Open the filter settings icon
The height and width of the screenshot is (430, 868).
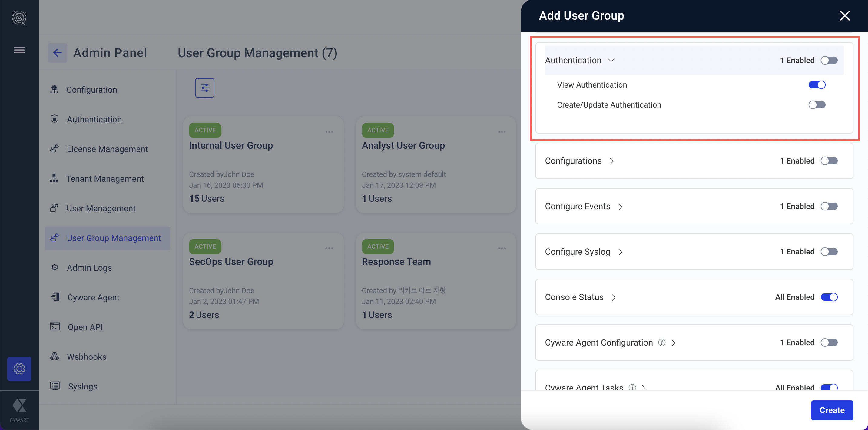click(204, 88)
